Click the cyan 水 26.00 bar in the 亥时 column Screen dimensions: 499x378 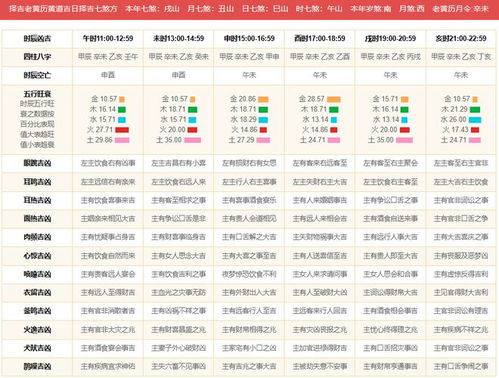[x=475, y=120]
